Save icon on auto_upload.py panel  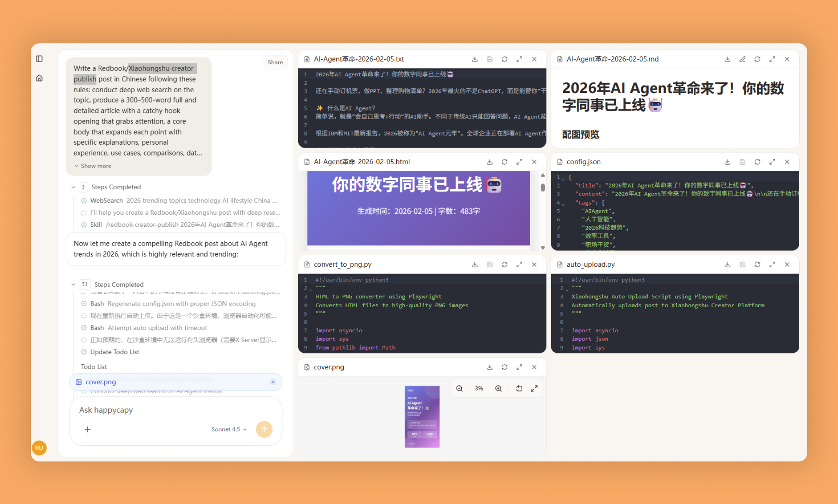coord(742,264)
